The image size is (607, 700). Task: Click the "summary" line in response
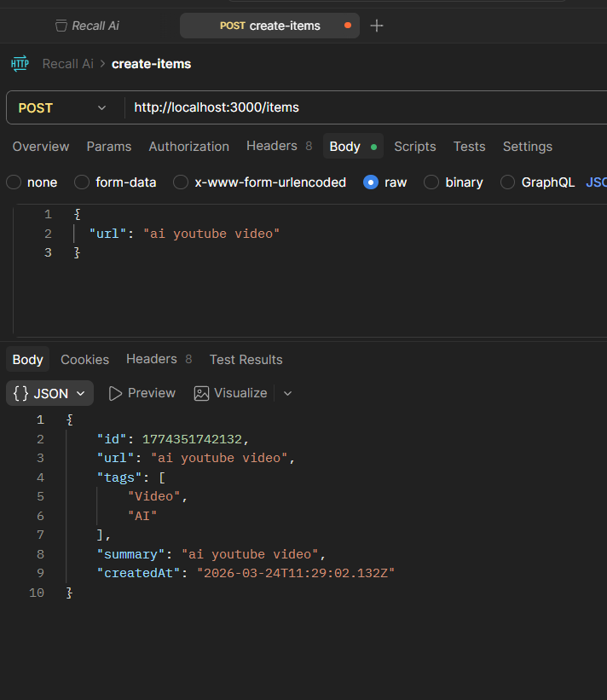coord(211,554)
